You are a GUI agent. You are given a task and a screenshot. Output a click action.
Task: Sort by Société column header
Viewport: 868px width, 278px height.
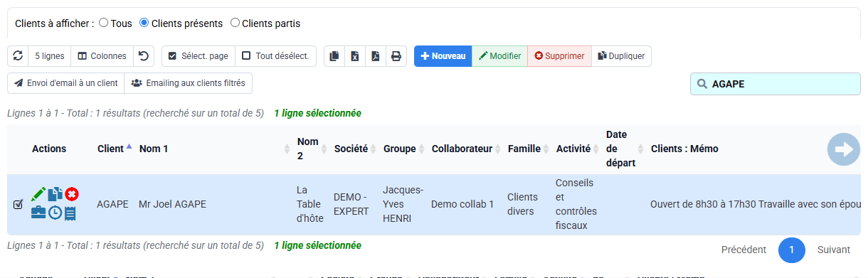coord(354,149)
